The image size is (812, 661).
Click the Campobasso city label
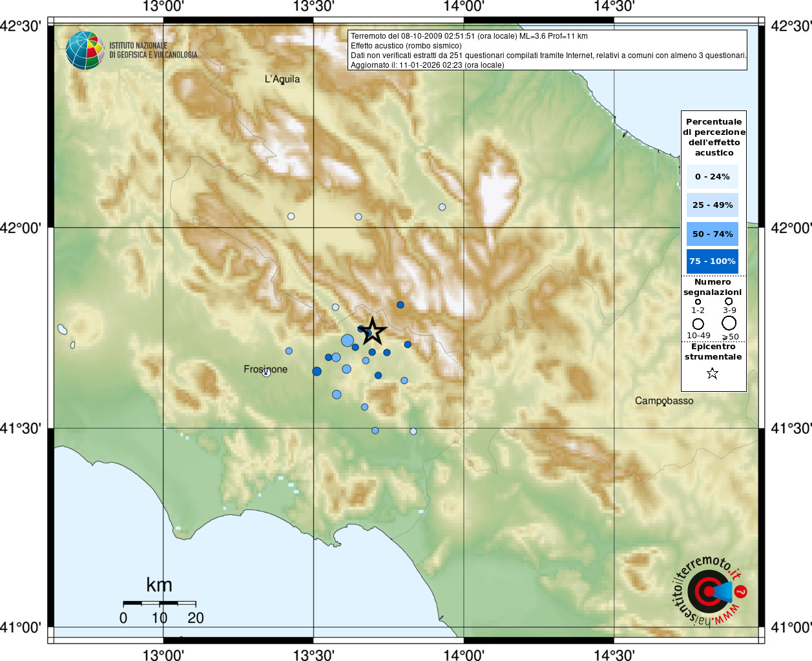point(664,401)
